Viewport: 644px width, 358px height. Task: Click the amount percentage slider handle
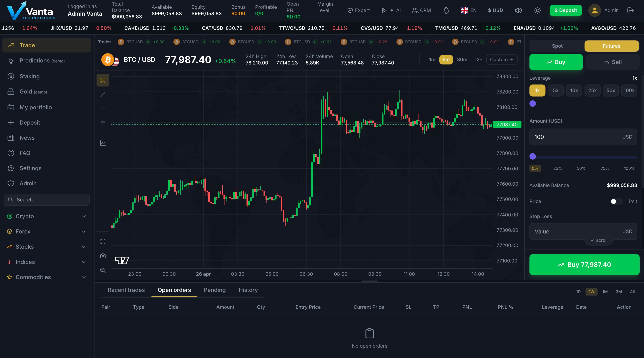(533, 157)
